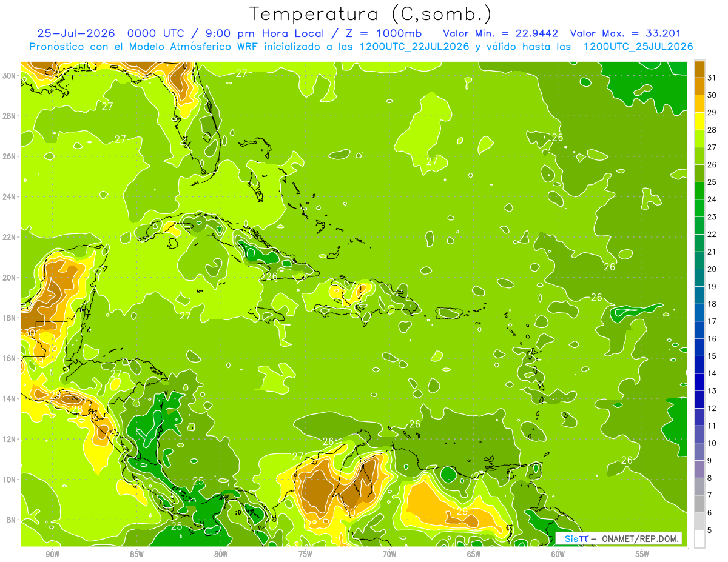This screenshot has width=728, height=562.
Task: Click the legend scale value '5'
Action: click(x=710, y=530)
